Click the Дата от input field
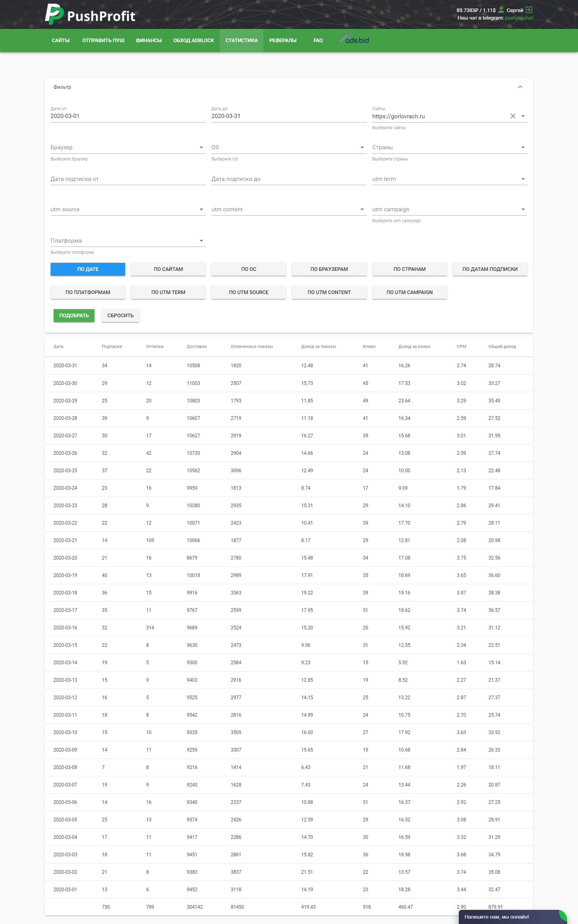This screenshot has width=578, height=924. (128, 116)
